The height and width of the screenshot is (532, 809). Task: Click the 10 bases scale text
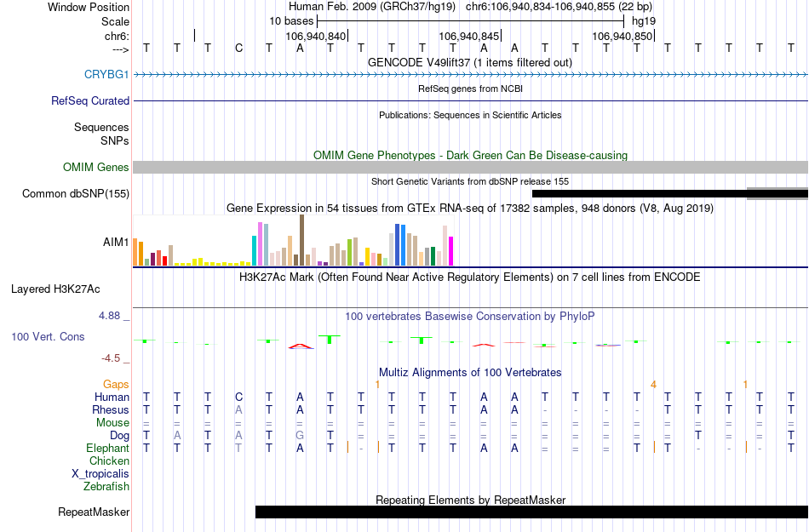[x=291, y=21]
